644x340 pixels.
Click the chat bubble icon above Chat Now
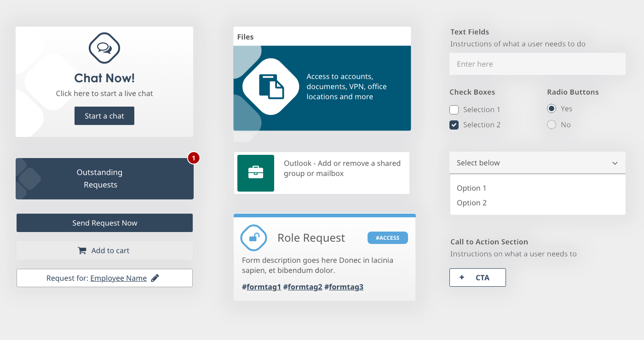click(104, 48)
